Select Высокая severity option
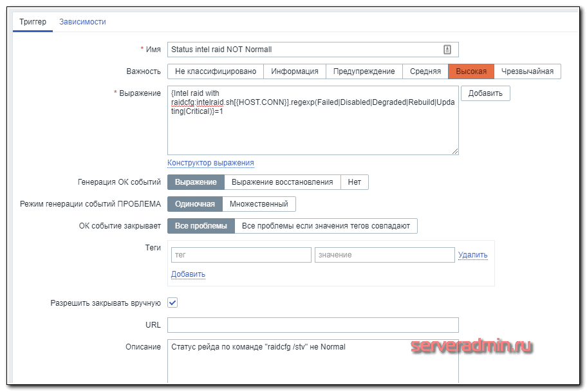The width and height of the screenshot is (587, 392). 471,71
